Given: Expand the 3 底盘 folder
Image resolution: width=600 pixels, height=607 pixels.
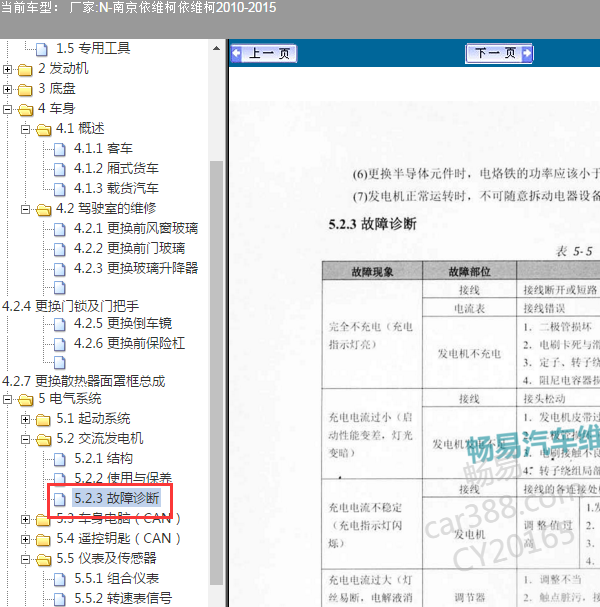Looking at the screenshot, I should (7, 89).
